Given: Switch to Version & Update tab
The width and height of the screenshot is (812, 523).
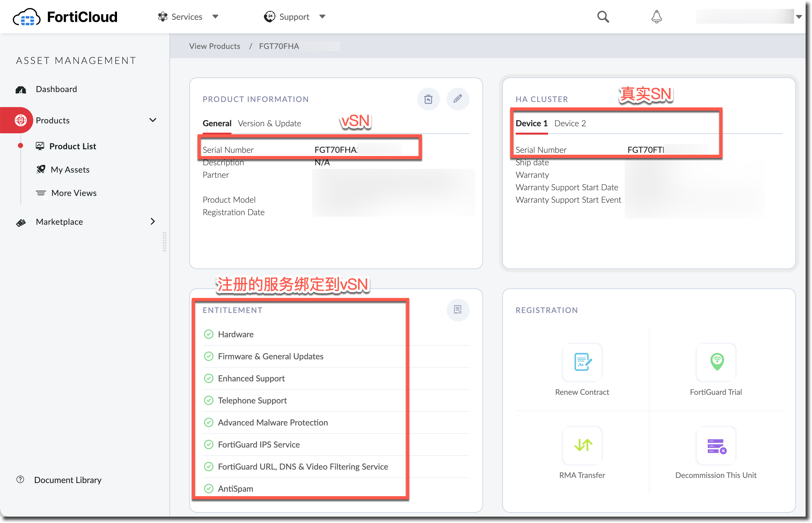Looking at the screenshot, I should tap(269, 123).
